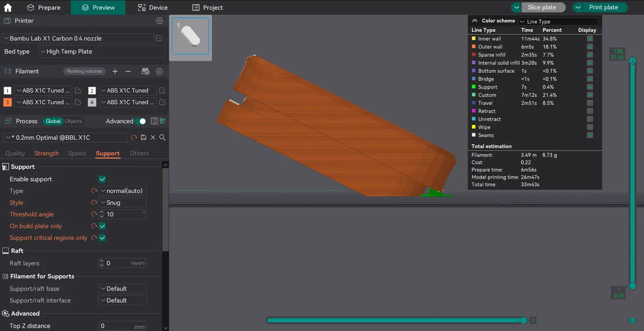644x331 pixels.
Task: Remove a filament with minus icon
Action: [128, 71]
